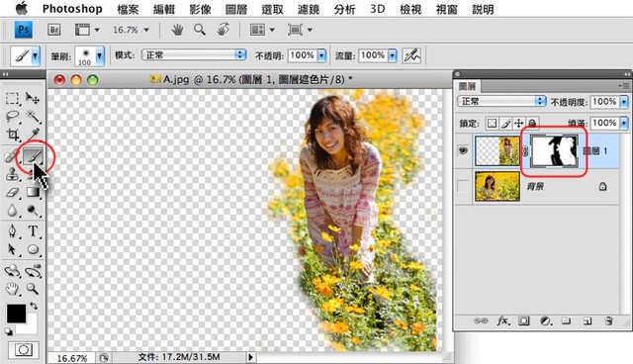Select the Move tool
The width and height of the screenshot is (633, 364).
click(33, 98)
